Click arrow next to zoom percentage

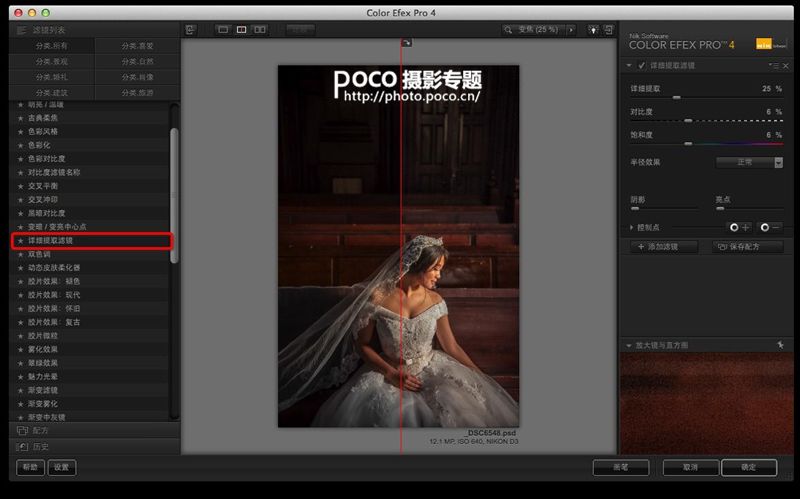pyautogui.click(x=570, y=30)
